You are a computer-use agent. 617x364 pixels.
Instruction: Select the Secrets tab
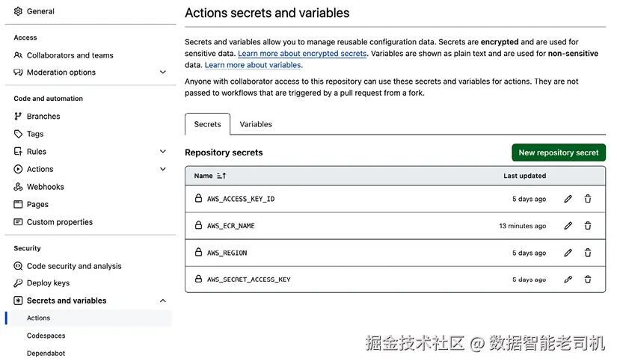pyautogui.click(x=207, y=124)
